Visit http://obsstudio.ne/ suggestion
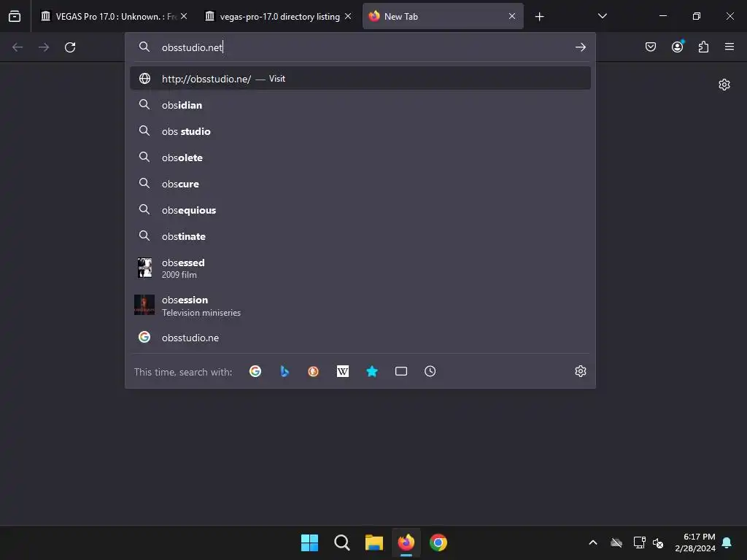Screen dimensions: 747x560 [360, 79]
